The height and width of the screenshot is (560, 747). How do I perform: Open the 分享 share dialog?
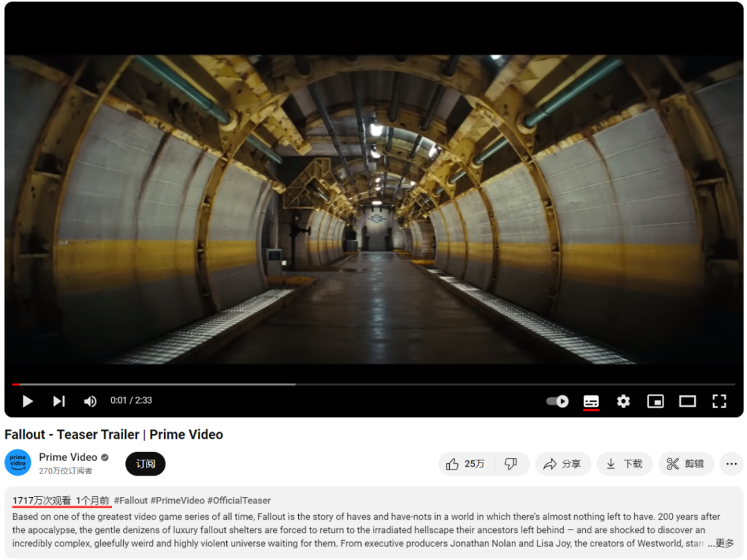click(x=563, y=464)
